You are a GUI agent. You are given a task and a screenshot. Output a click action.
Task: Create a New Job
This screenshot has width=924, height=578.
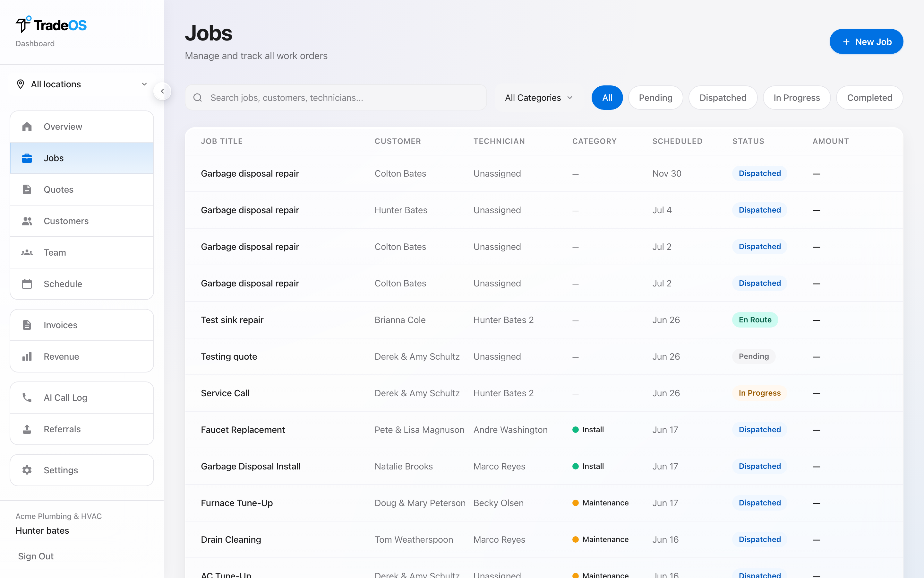click(x=866, y=42)
